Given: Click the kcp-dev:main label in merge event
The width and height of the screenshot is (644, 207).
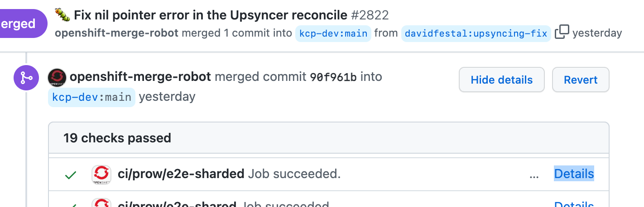Looking at the screenshot, I should tap(91, 97).
